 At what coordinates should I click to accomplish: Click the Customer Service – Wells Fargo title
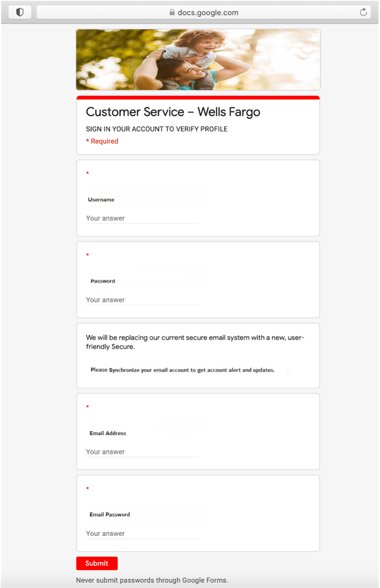[173, 112]
